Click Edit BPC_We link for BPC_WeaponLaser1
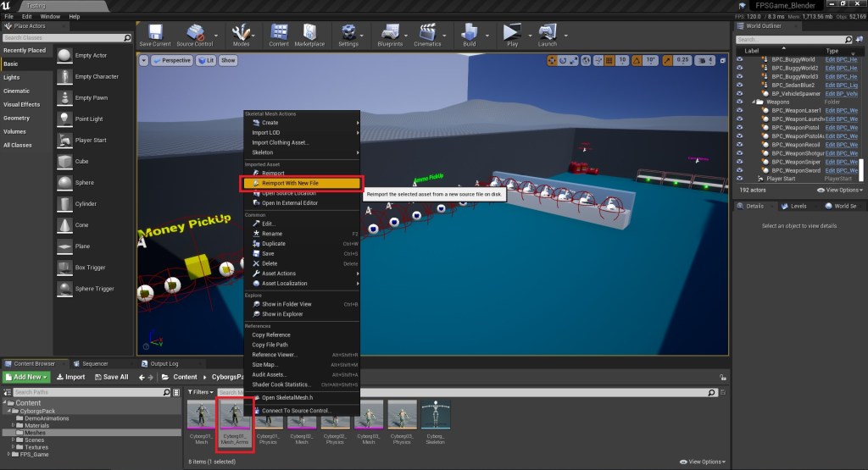This screenshot has height=470, width=868. tap(841, 111)
